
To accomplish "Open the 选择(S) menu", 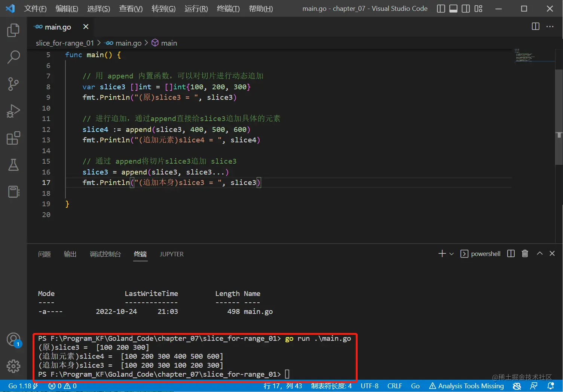I will pyautogui.click(x=98, y=9).
